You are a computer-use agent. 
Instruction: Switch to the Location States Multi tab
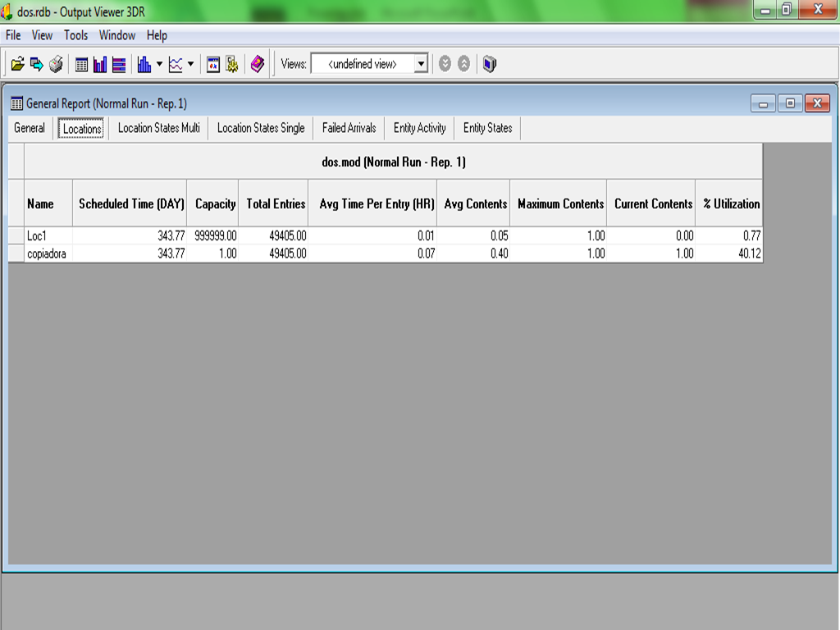(158, 128)
